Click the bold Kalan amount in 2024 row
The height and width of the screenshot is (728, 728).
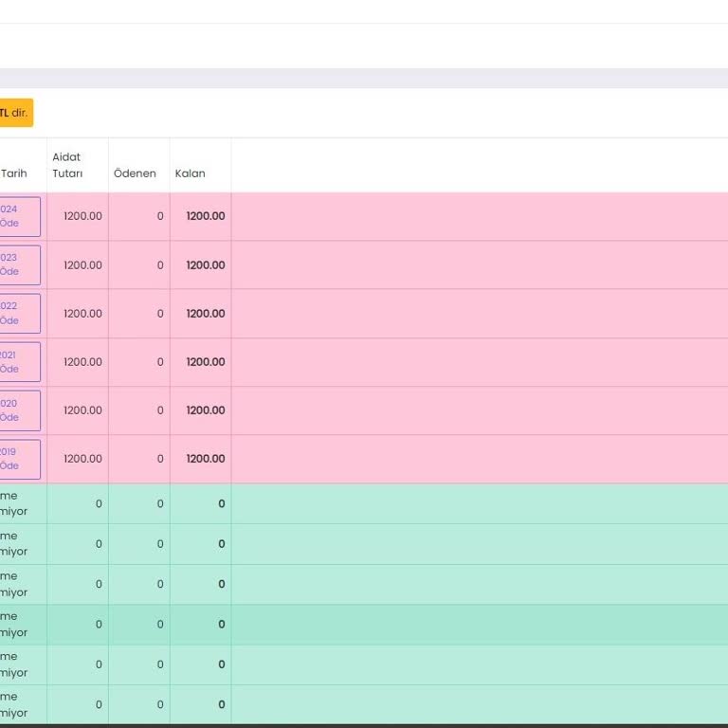point(205,216)
